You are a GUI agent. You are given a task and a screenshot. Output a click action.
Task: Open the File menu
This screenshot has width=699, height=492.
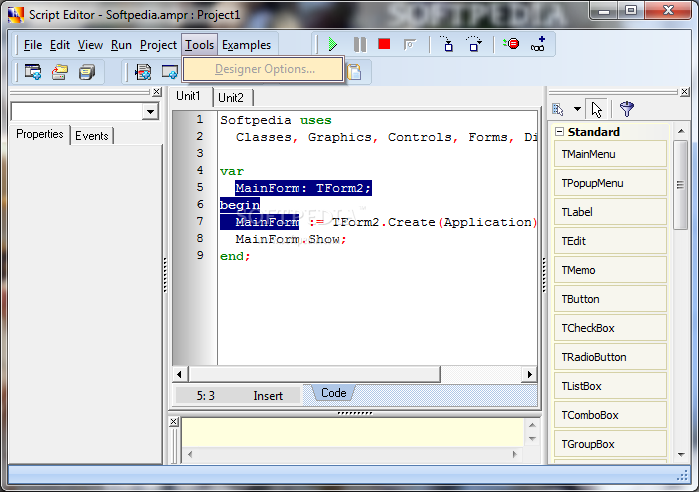33,45
